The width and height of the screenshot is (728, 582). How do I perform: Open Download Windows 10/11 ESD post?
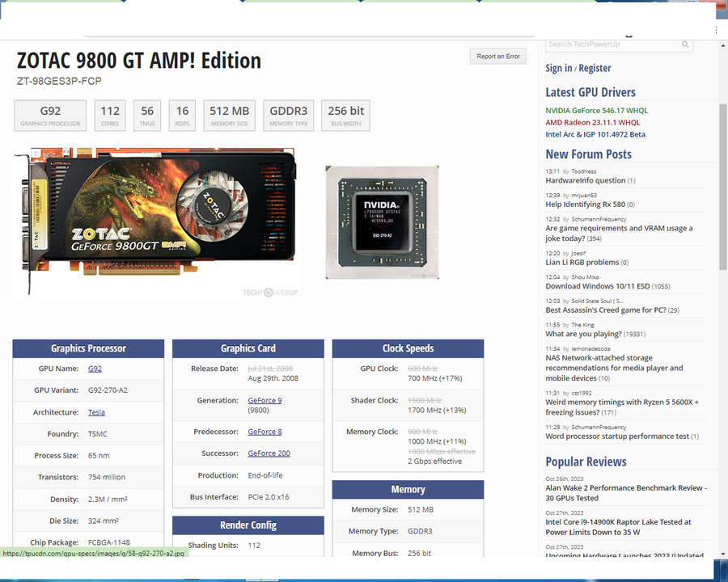point(598,286)
